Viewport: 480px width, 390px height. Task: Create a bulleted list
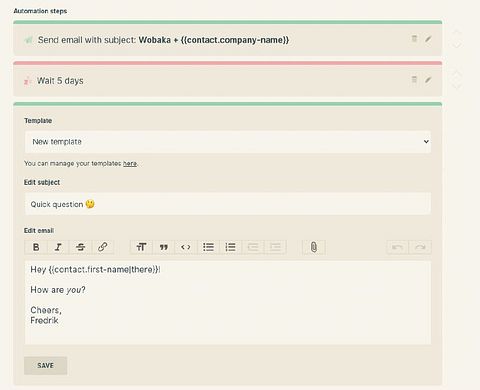208,247
